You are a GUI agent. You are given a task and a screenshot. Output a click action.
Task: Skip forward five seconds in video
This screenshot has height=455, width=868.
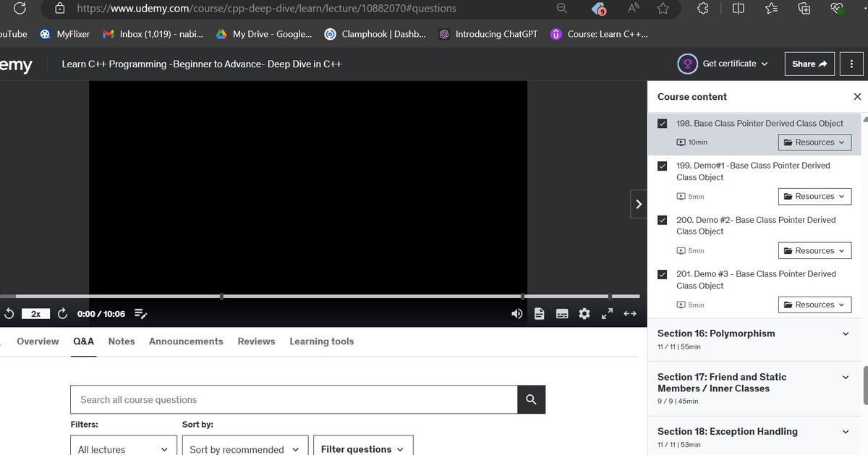pos(62,314)
